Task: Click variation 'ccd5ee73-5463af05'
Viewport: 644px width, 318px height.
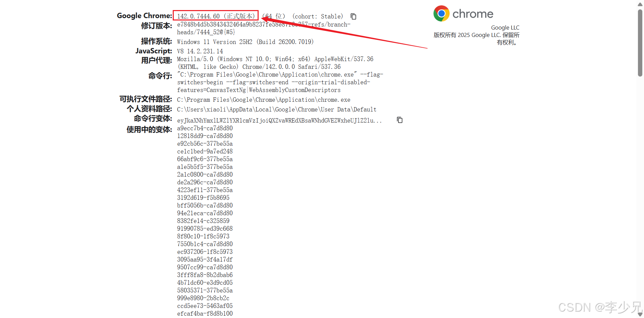Action: pyautogui.click(x=205, y=306)
